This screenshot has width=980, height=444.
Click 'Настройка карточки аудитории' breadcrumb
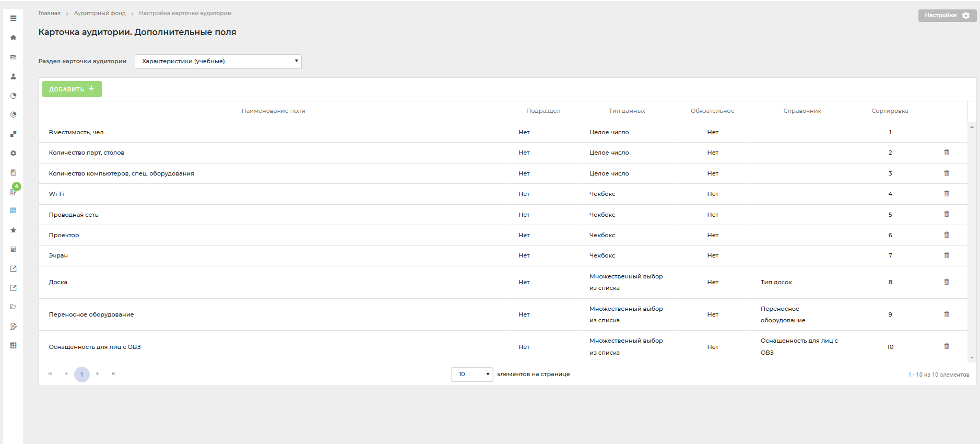[185, 13]
